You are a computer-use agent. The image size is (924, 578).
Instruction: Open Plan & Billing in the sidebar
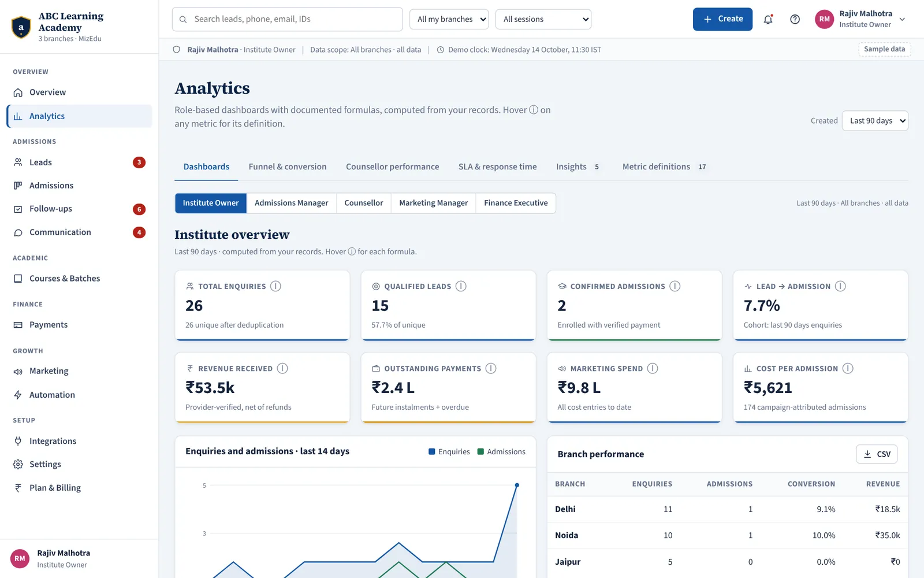pyautogui.click(x=80, y=488)
